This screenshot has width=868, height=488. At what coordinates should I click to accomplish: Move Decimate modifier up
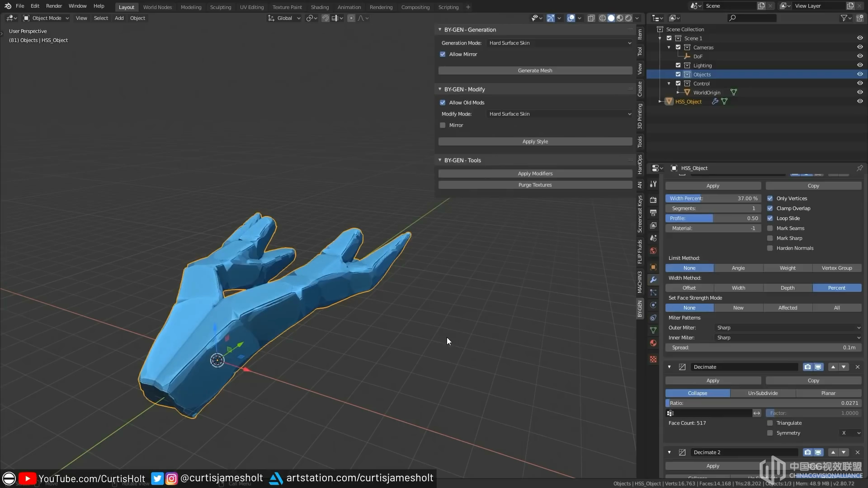click(833, 367)
